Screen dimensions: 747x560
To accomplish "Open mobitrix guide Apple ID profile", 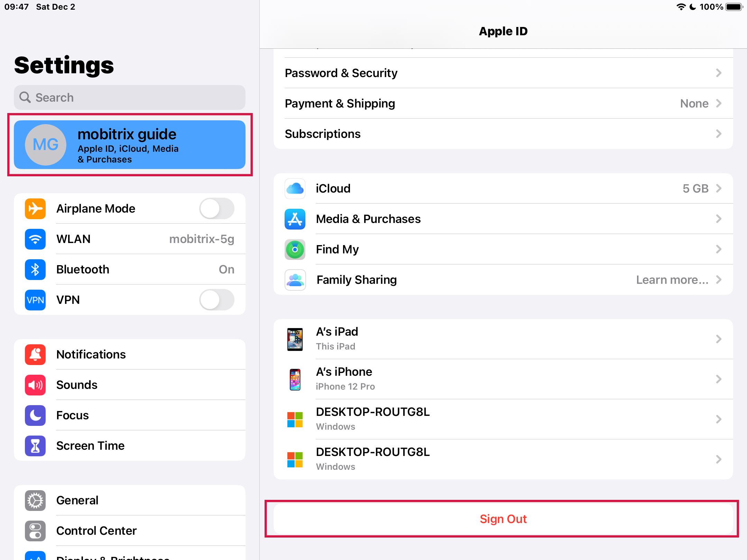I will click(x=129, y=145).
